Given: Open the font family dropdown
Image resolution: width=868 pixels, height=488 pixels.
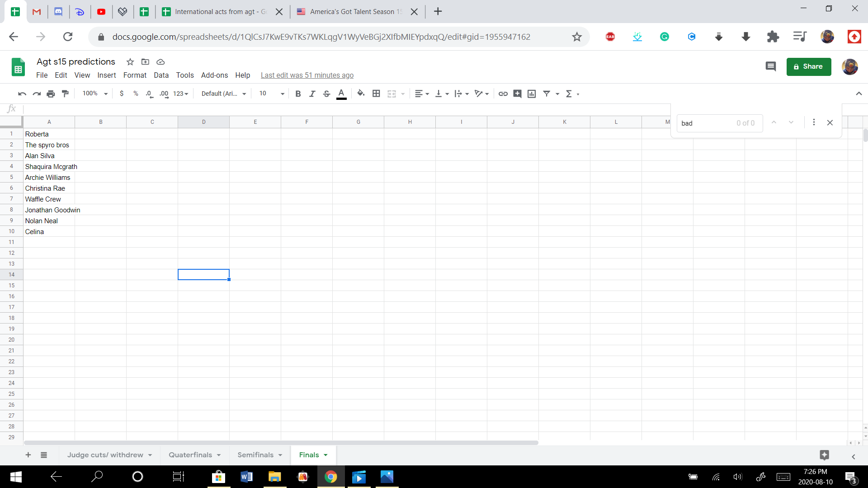Looking at the screenshot, I should click(x=223, y=94).
